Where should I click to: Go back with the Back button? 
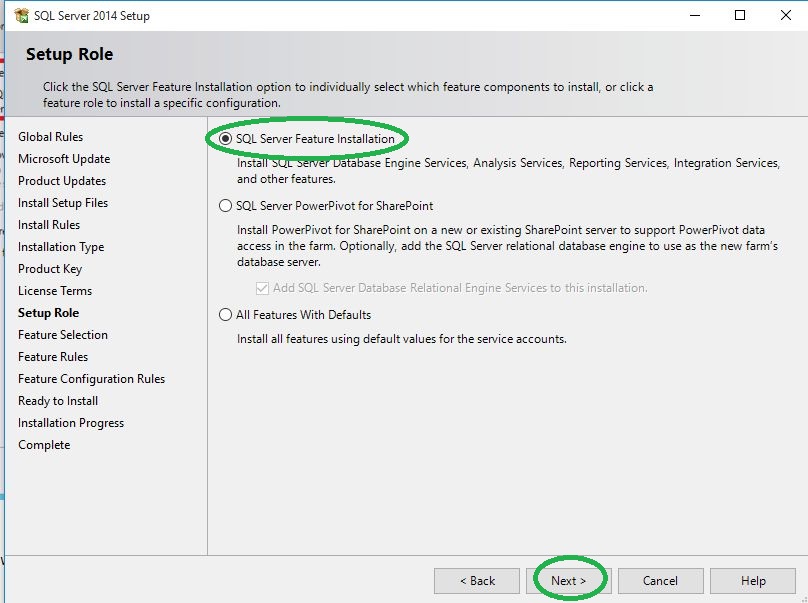tap(477, 581)
